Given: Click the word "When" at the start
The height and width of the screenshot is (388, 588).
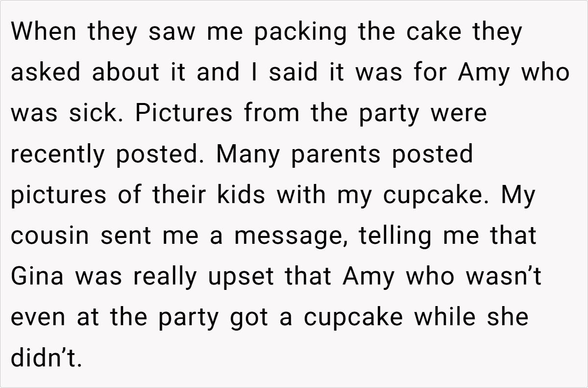Looking at the screenshot, I should click(43, 32).
